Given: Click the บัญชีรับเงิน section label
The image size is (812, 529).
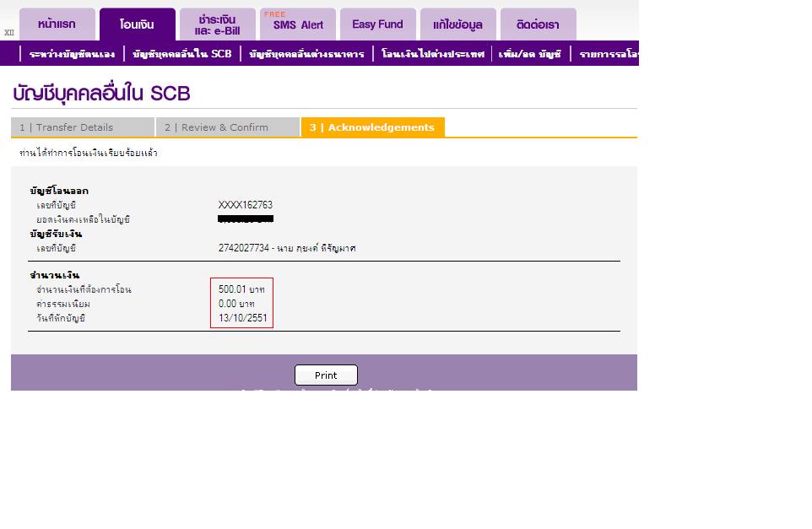Looking at the screenshot, I should point(56,234).
